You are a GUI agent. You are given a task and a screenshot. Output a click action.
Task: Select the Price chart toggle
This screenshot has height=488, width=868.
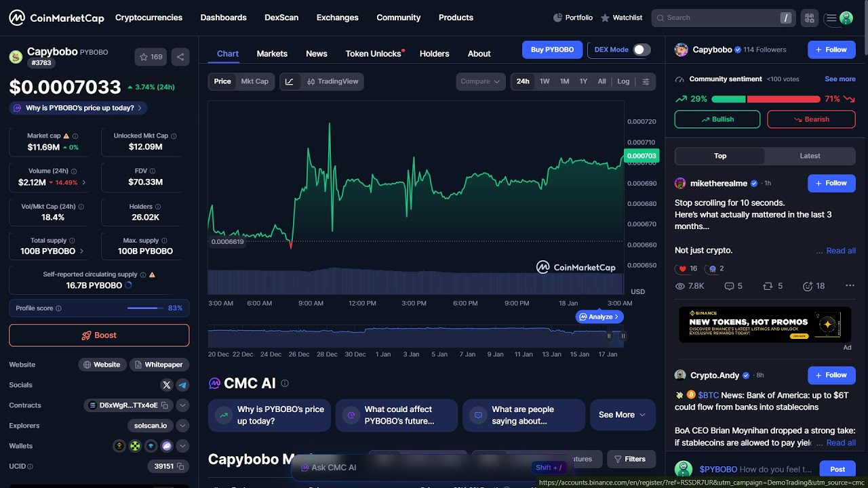pos(222,81)
